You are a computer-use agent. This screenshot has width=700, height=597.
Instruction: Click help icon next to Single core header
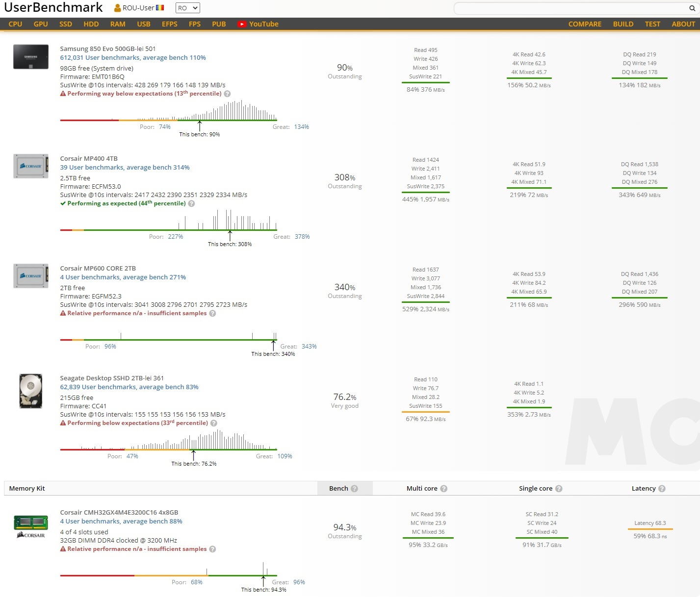559,489
